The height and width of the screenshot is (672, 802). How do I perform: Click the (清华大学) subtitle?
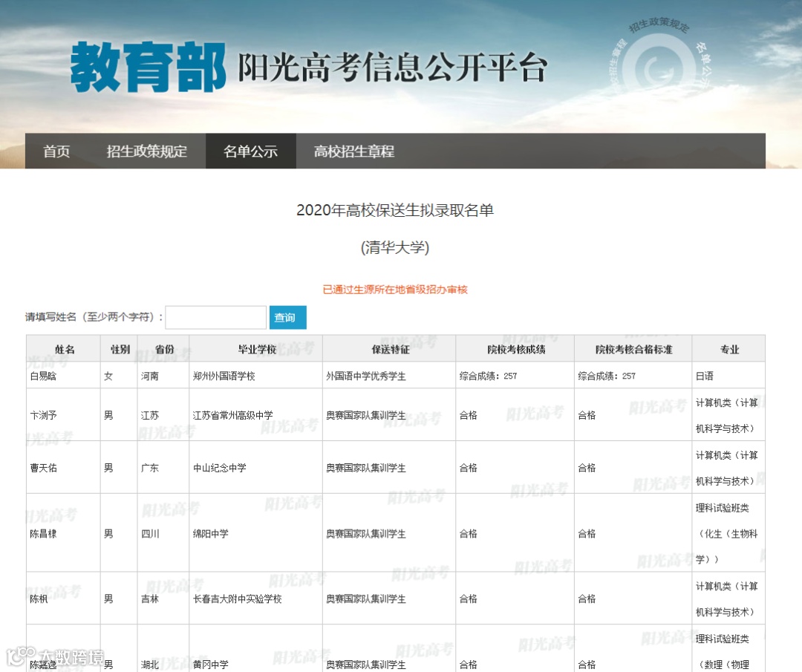395,247
